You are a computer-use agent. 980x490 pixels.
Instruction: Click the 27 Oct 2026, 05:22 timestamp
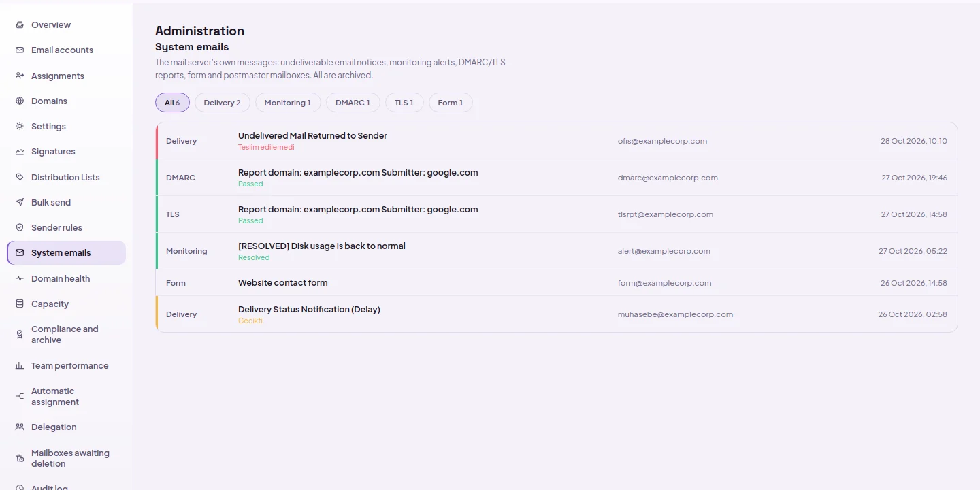pos(913,251)
